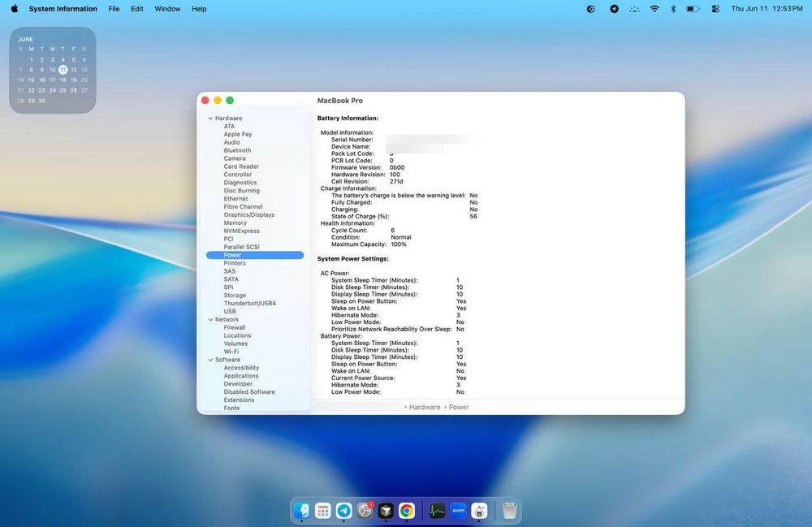Screen dimensions: 812x527
Task: Select ATA in the sidebar
Action: pyautogui.click(x=229, y=127)
